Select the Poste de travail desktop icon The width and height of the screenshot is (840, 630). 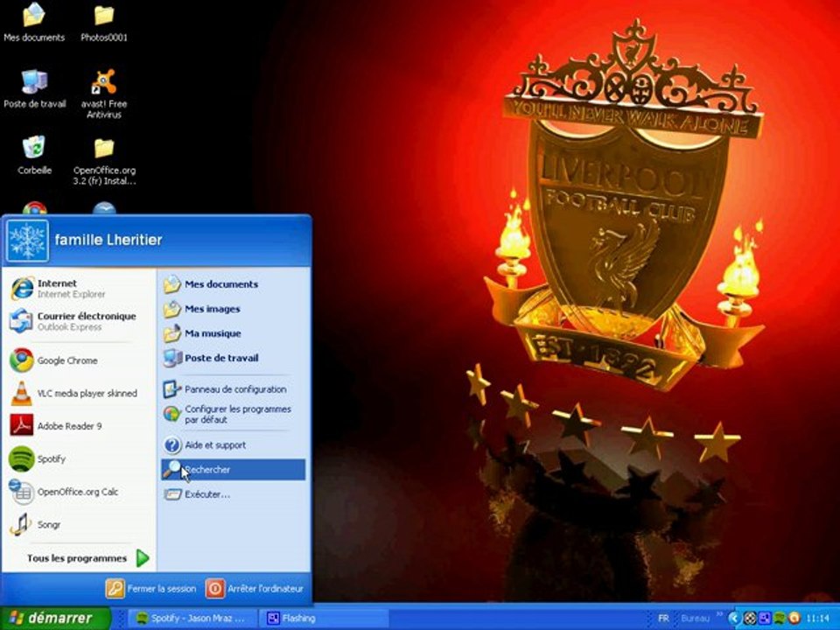click(35, 89)
